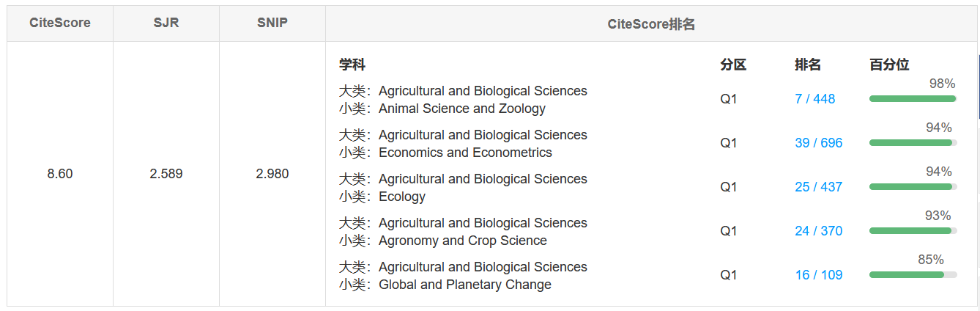The height and width of the screenshot is (311, 980).
Task: Click the 98% percentile progress bar
Action: (913, 98)
